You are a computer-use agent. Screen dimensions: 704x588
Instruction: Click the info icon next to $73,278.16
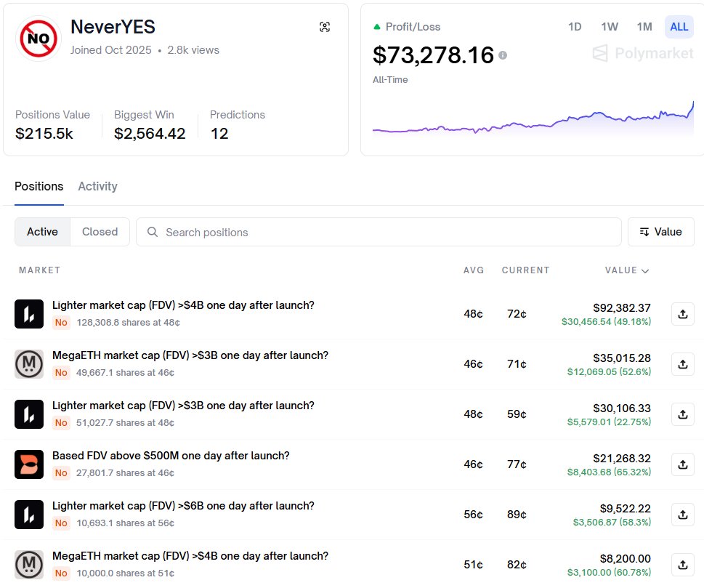503,55
